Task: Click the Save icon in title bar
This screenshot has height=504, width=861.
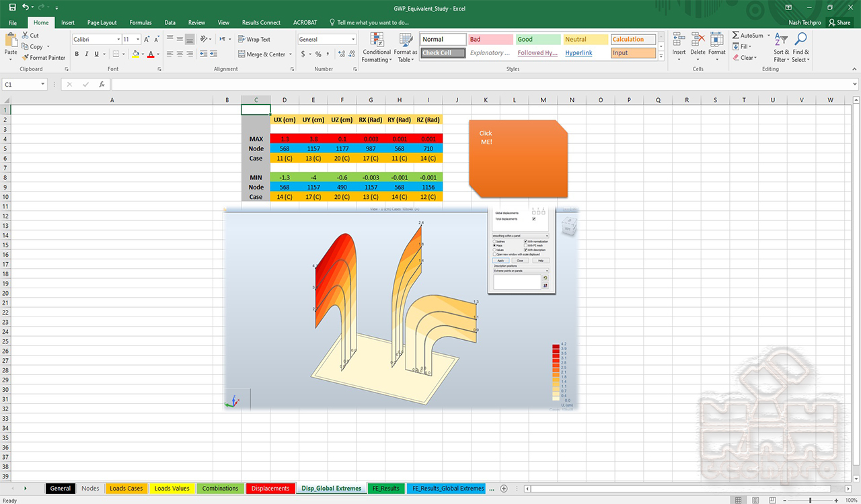Action: [x=11, y=7]
